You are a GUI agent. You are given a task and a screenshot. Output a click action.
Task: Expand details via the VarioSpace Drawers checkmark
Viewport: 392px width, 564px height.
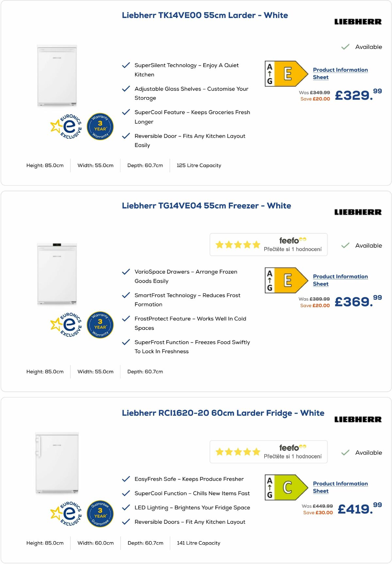click(126, 271)
